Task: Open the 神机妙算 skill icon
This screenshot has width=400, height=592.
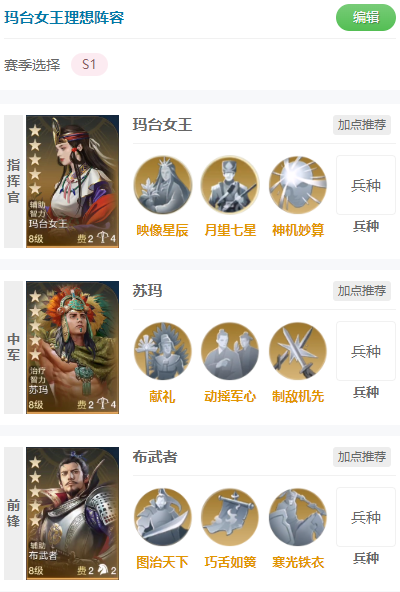Action: point(298,185)
